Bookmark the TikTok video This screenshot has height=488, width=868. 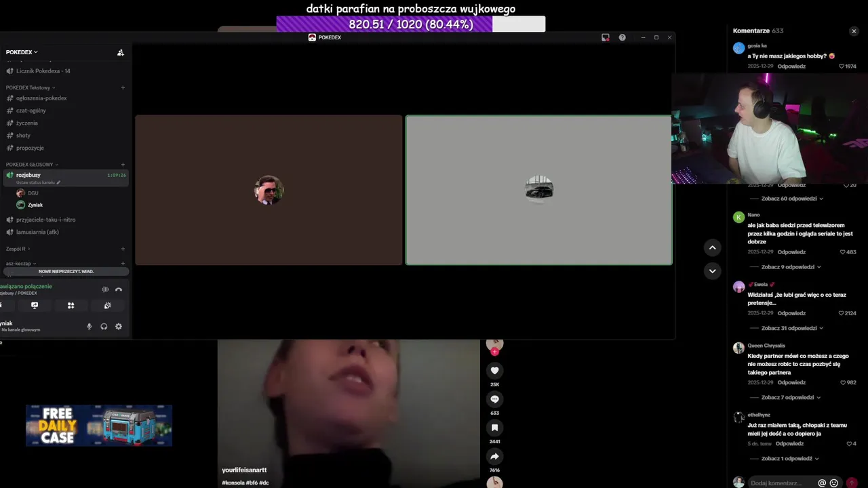tap(494, 428)
